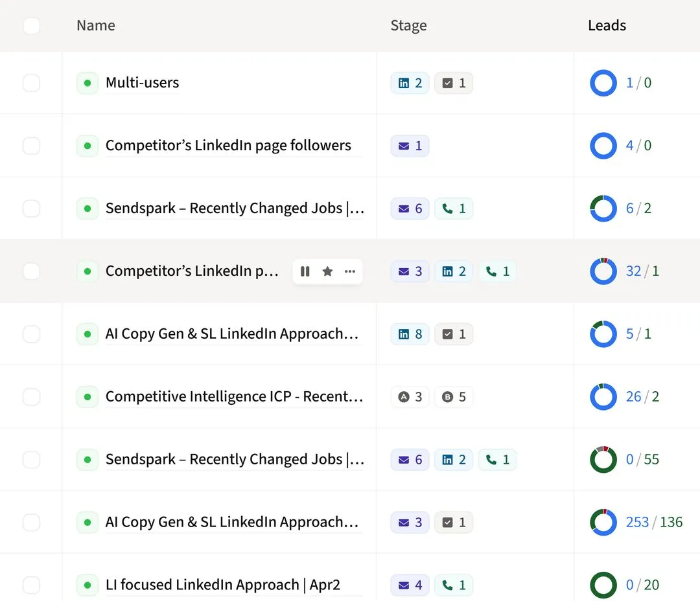700x601 pixels.
Task: Click the status dot for Competitive Intelligence ICP
Action: 87,396
